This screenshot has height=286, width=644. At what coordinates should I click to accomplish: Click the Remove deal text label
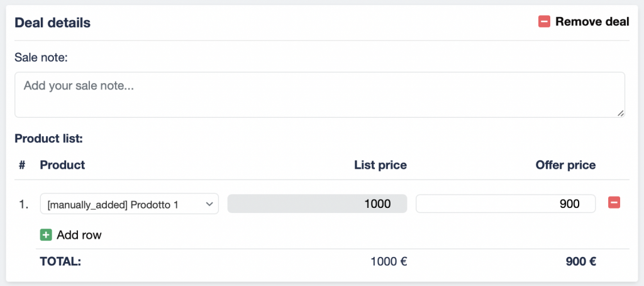click(592, 22)
